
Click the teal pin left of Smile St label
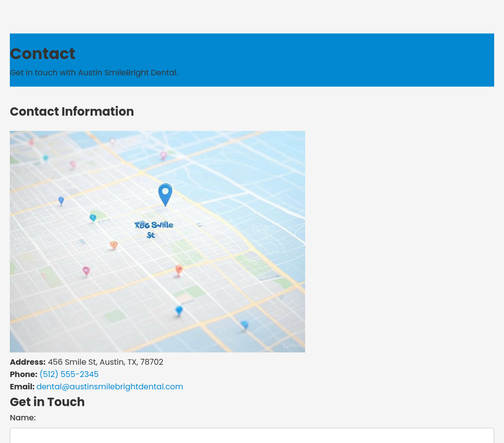point(93,218)
